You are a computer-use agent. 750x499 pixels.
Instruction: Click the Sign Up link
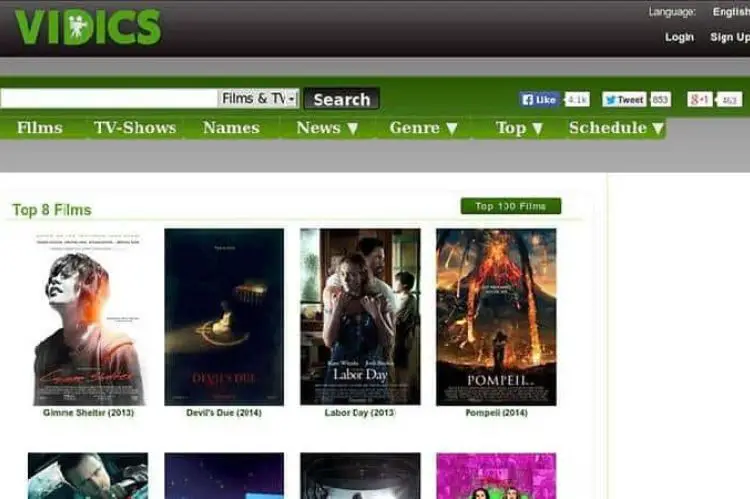730,37
